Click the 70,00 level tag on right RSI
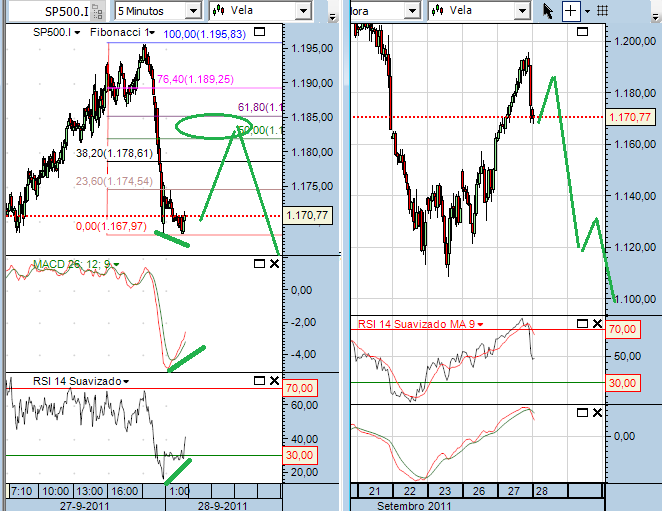The image size is (662, 511). (x=623, y=329)
